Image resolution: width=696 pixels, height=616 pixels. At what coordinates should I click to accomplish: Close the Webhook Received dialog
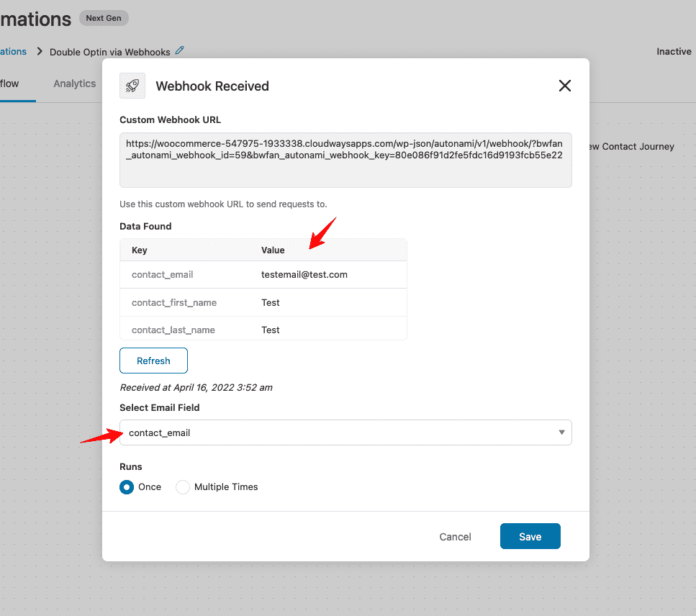click(x=564, y=86)
